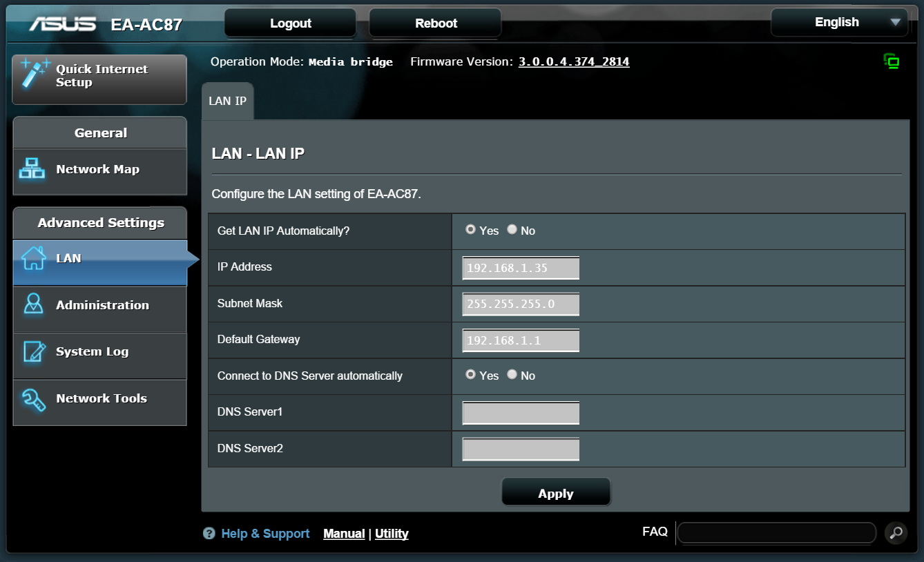Select Yes for Get LAN IP Automatically

tap(470, 230)
